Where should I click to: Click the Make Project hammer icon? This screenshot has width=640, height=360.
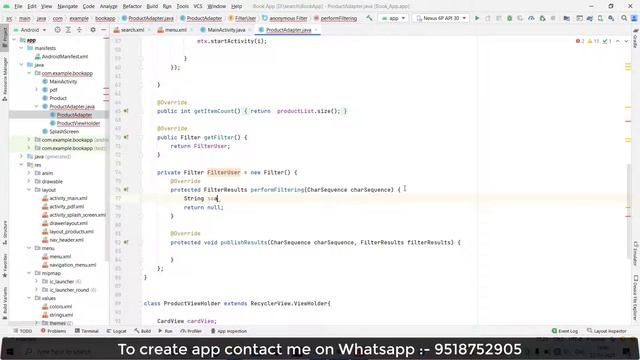[x=369, y=18]
